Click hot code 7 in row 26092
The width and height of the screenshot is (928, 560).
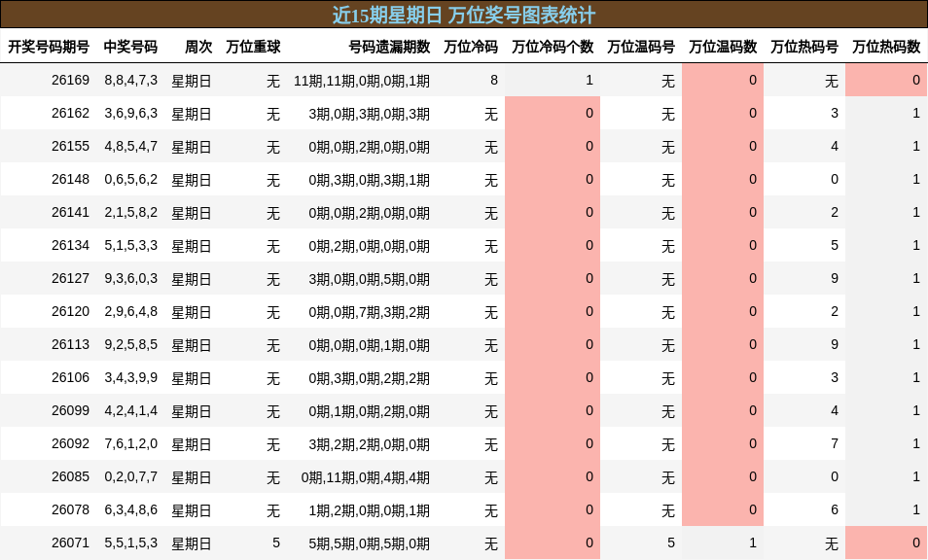point(835,444)
